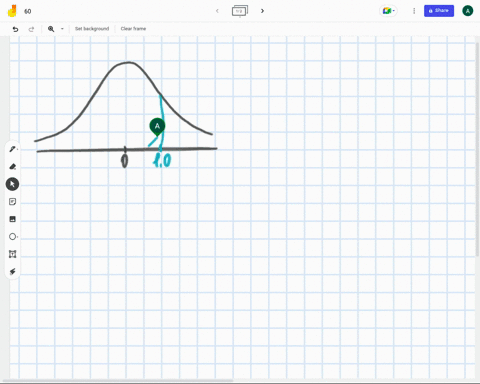Click the jam title "60"

(x=28, y=11)
